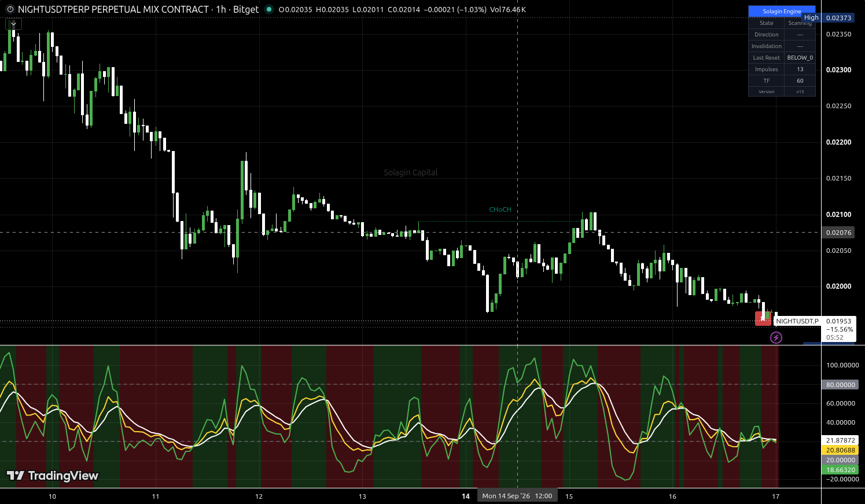This screenshot has height=504, width=865.
Task: Click the green market status dot
Action: click(269, 9)
